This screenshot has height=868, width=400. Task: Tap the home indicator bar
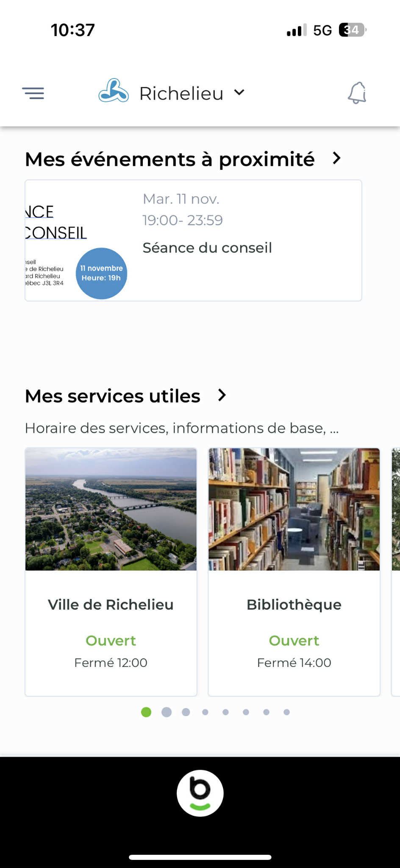click(x=200, y=857)
